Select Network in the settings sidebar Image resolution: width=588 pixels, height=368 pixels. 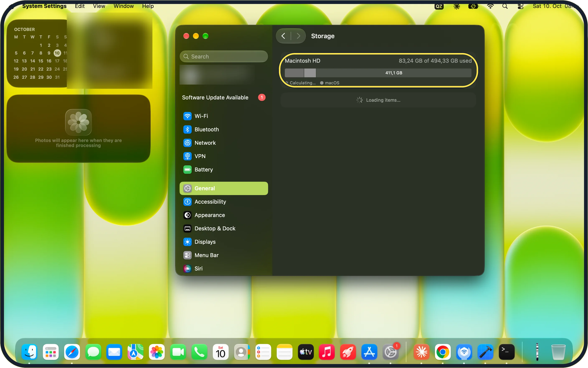(224, 143)
